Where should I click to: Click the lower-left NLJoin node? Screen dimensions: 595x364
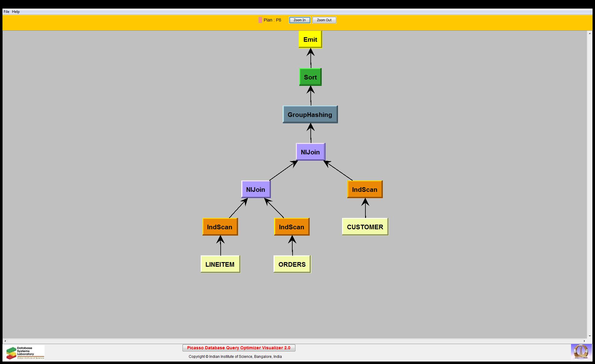255,189
